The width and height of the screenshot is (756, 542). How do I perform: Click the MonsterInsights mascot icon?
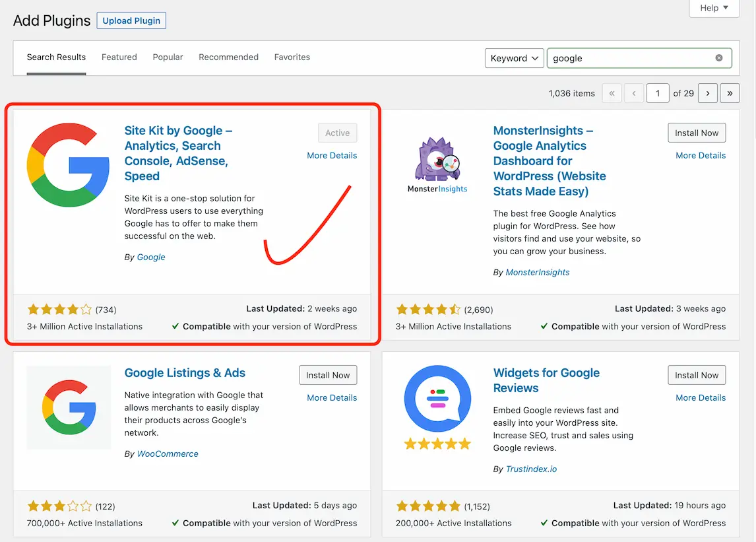(x=436, y=158)
